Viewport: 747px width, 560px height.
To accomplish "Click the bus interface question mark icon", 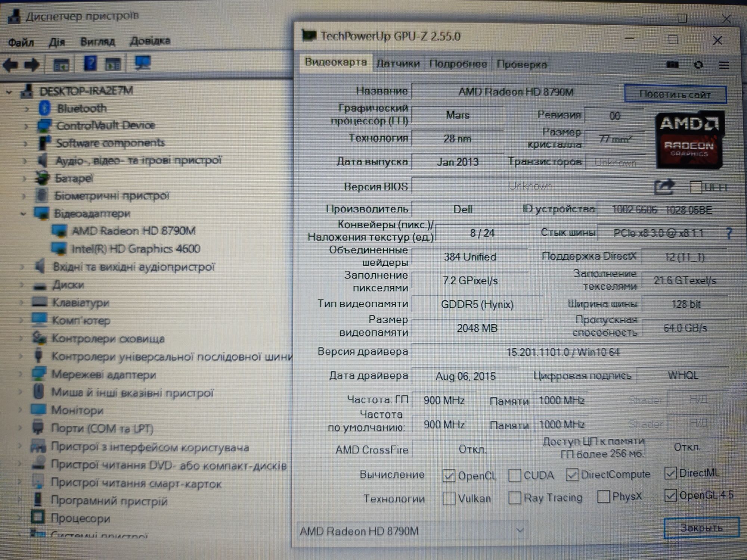I will [729, 233].
